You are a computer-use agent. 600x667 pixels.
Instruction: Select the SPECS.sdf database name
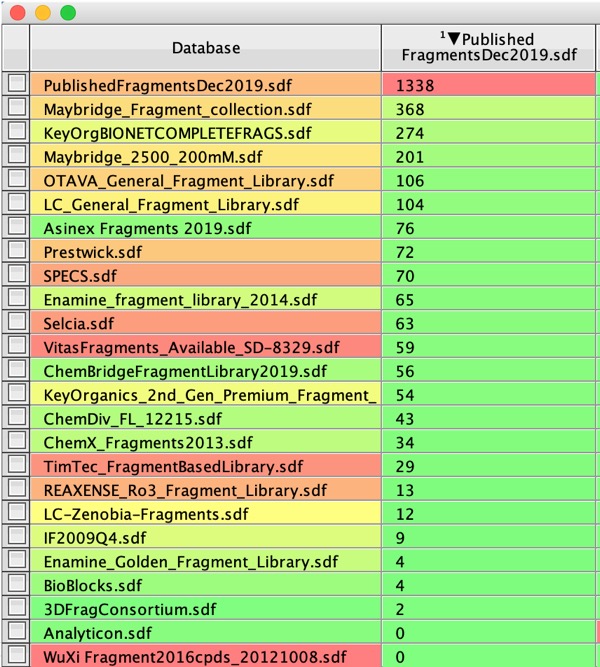click(80, 276)
